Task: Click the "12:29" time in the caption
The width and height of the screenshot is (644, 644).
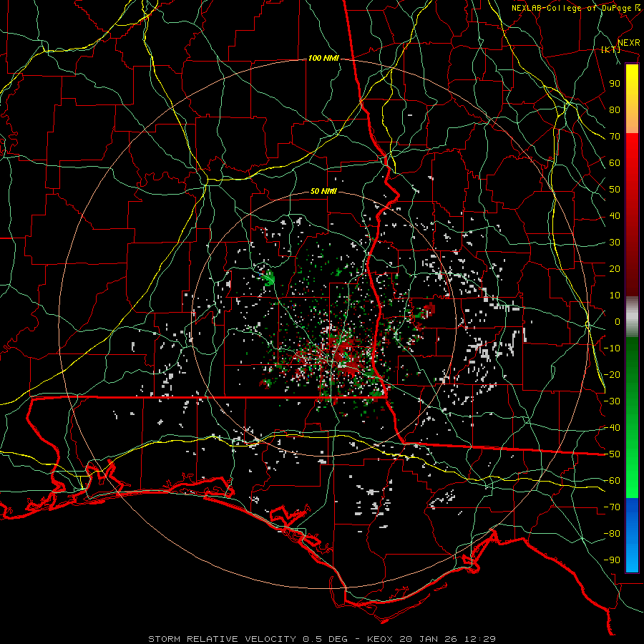Action: coord(479,639)
